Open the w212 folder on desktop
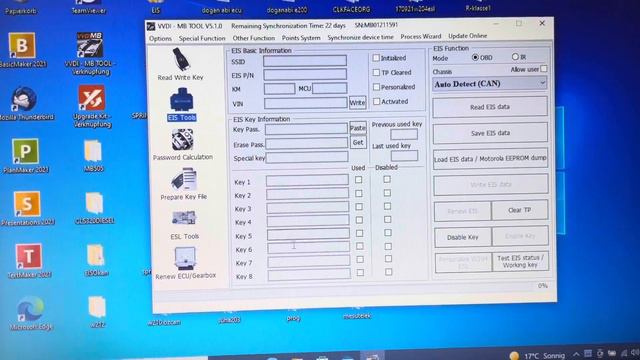Image resolution: width=640 pixels, height=360 pixels. [97, 312]
